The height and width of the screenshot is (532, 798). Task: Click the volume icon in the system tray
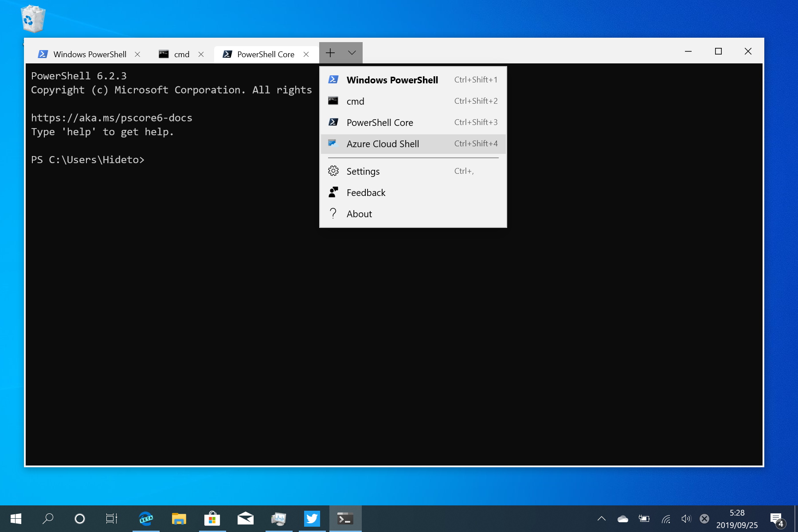(x=686, y=518)
